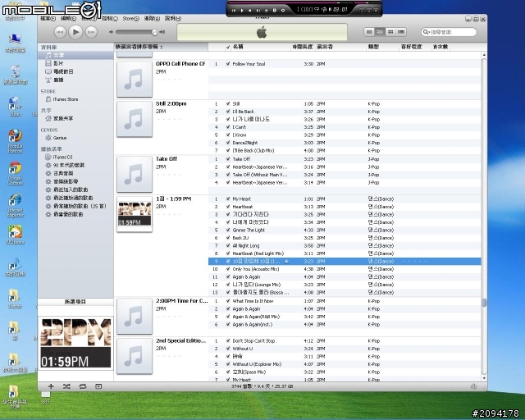Open the 檔案(F) menu
The width and height of the screenshot is (525, 420).
48,18
